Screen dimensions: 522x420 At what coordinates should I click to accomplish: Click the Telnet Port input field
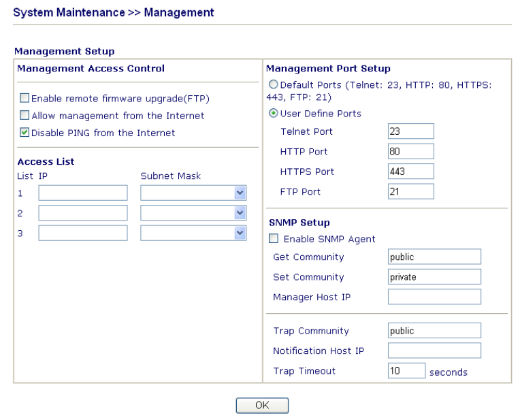pos(410,131)
